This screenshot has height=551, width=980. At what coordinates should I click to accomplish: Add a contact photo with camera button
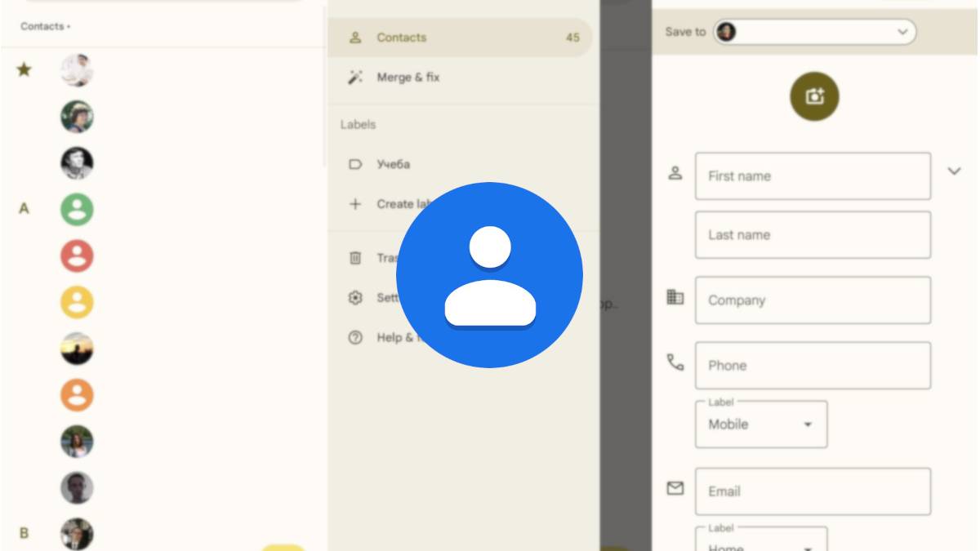click(814, 96)
